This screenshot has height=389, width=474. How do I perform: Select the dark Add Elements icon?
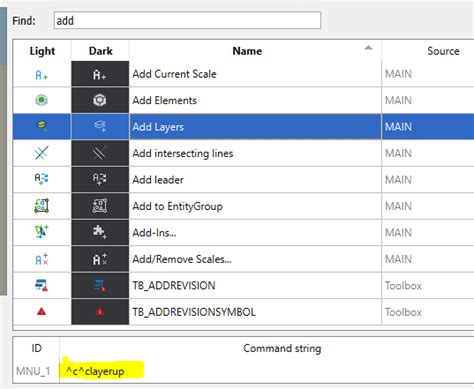100,100
